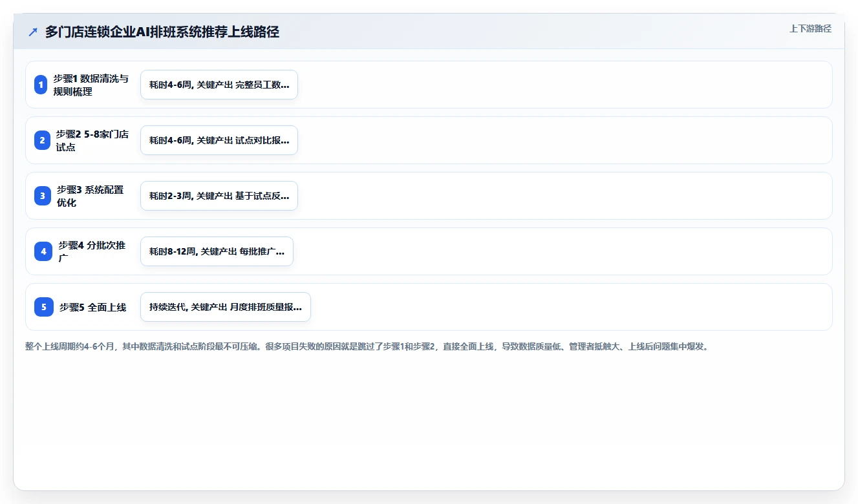Click the 持续迭代 月度排班质量报 chip
The height and width of the screenshot is (504, 858).
pyautogui.click(x=226, y=307)
